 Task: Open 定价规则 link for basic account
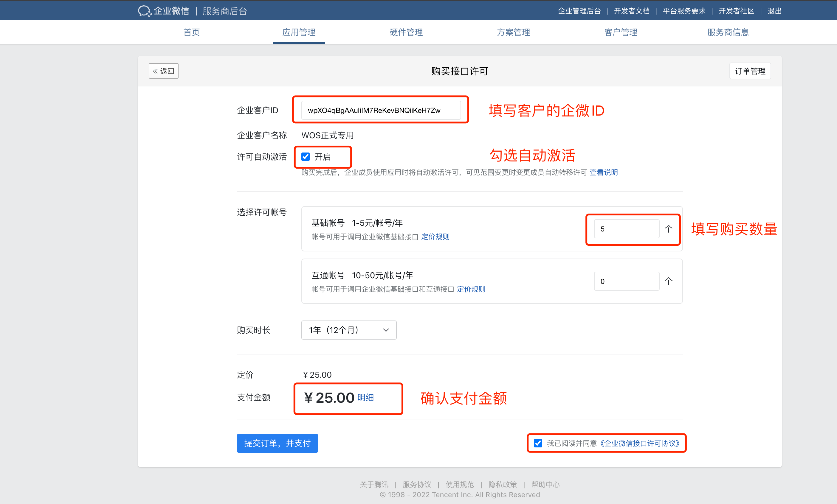(435, 237)
